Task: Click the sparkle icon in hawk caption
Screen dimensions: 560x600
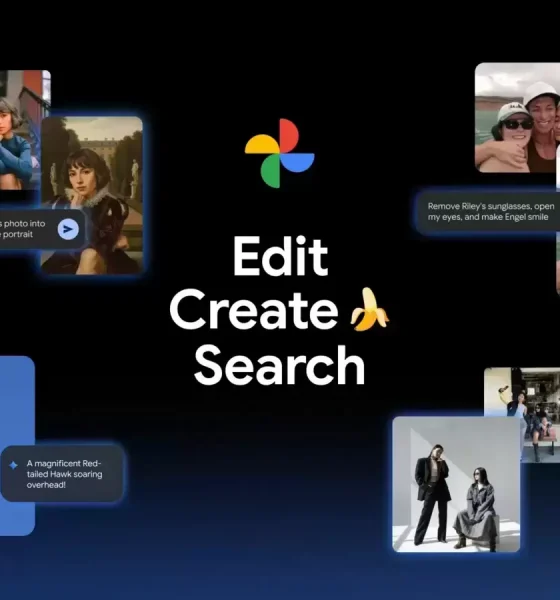Action: coord(13,465)
